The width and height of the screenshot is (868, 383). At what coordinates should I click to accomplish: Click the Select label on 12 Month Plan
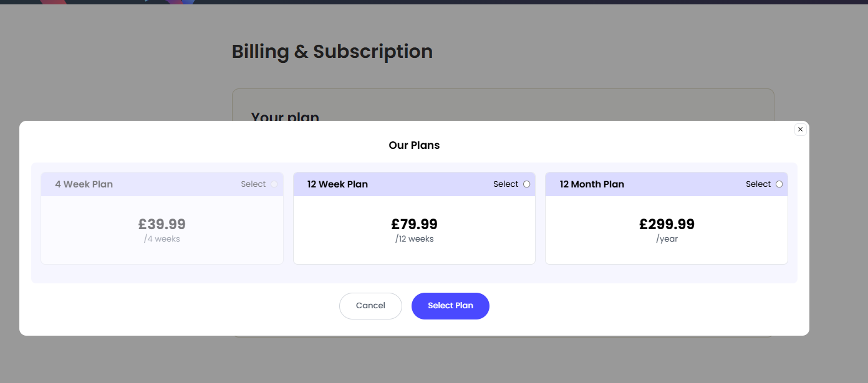pos(758,184)
